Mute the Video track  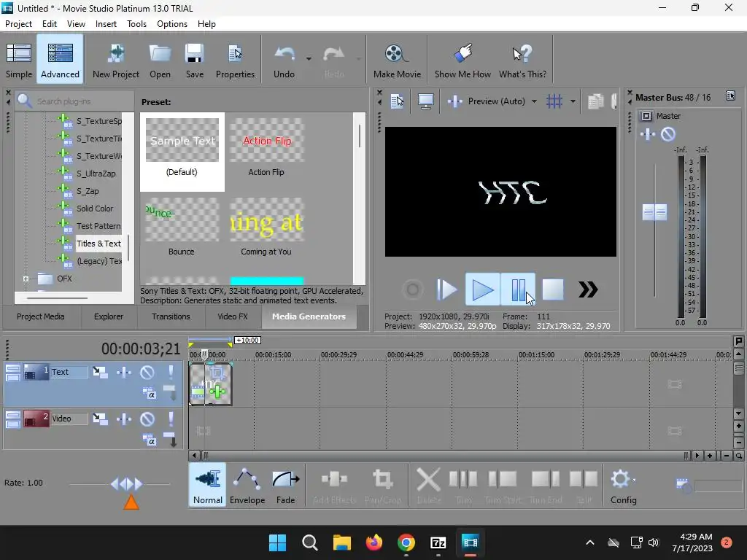(147, 419)
